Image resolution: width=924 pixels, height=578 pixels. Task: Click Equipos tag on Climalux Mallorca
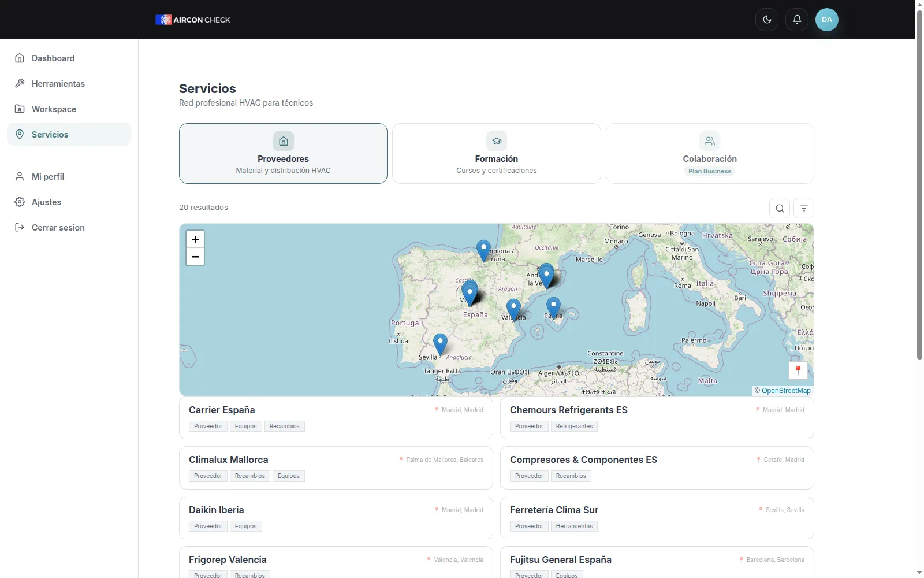(x=289, y=476)
